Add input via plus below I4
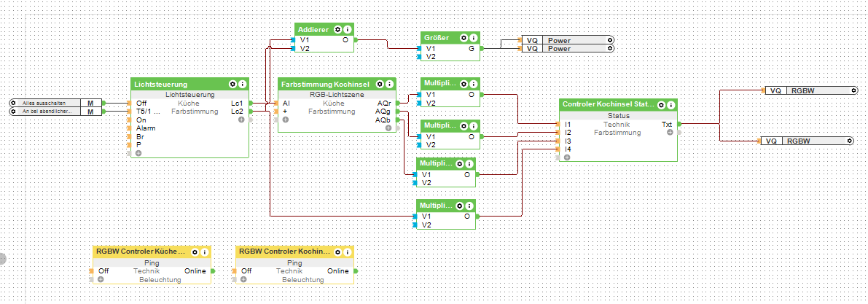 click(566, 157)
